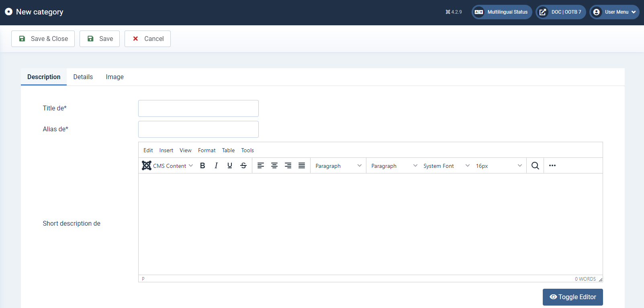Click the Title de* label
This screenshot has width=644, height=308.
pyautogui.click(x=55, y=108)
